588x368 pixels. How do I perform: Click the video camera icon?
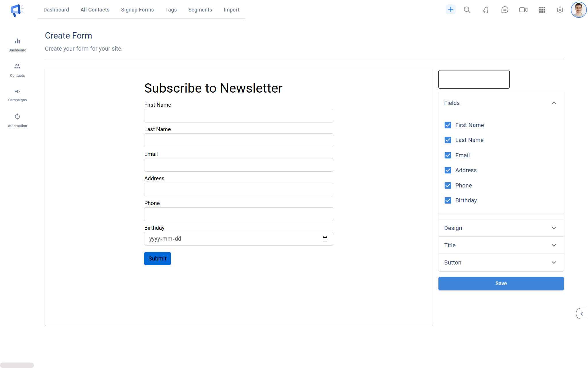523,10
